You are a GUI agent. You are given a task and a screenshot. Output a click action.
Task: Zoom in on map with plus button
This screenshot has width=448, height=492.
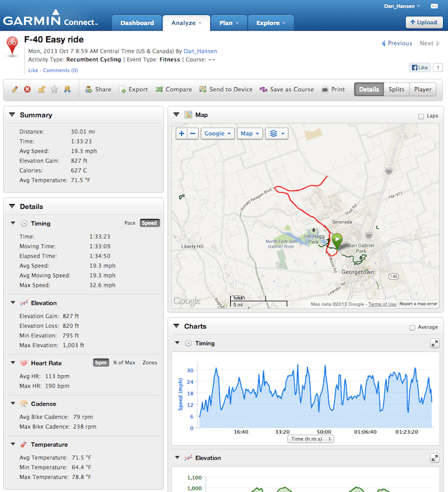pos(182,134)
